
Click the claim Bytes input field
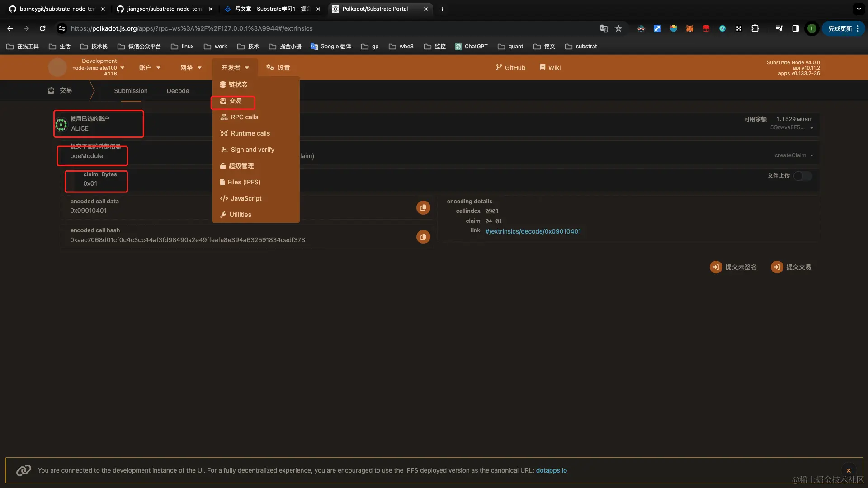pos(104,183)
